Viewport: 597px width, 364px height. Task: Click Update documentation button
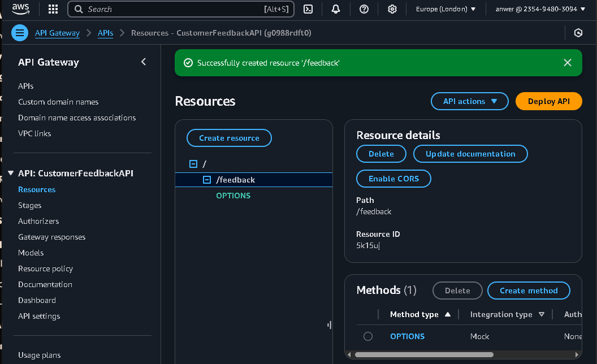(x=470, y=154)
